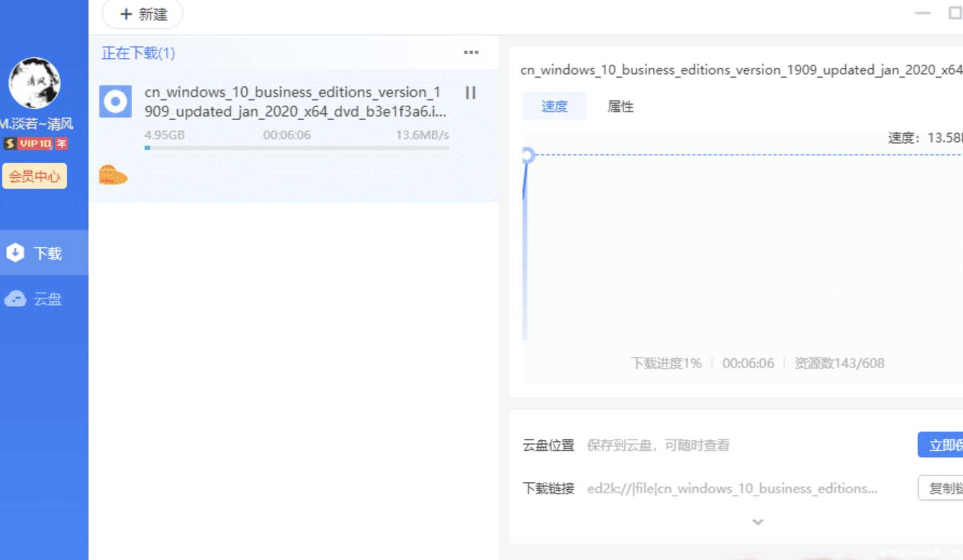Click the file name title in details panel
Screen dimensions: 963x560
pos(742,70)
